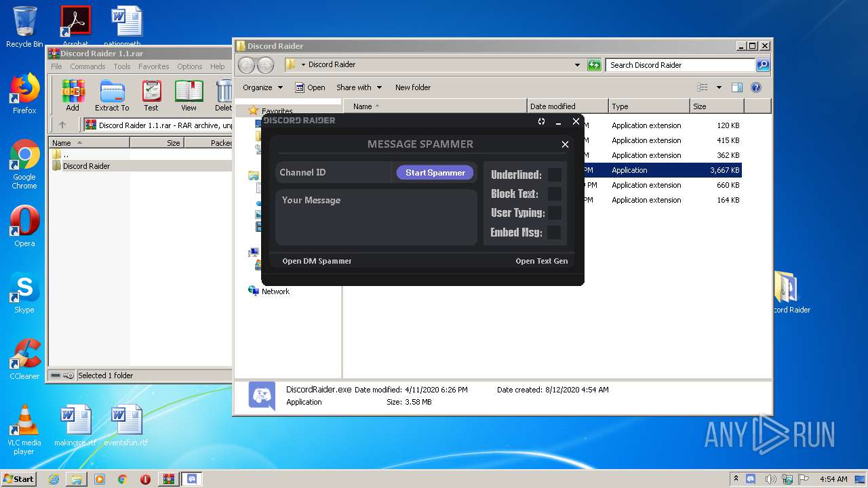Expand Share with dropdown

click(359, 87)
